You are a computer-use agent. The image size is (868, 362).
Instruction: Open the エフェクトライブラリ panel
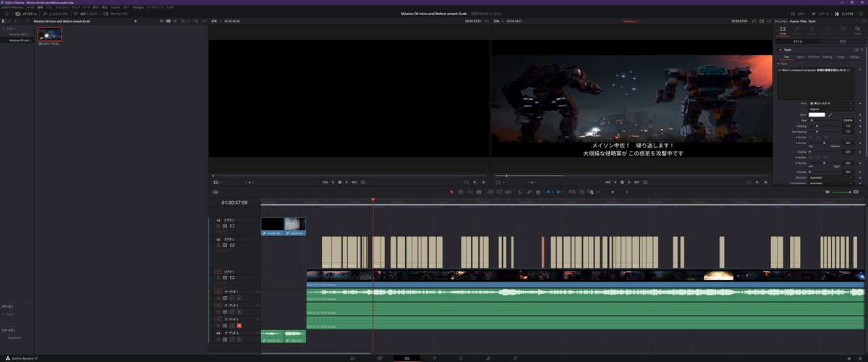[56, 14]
